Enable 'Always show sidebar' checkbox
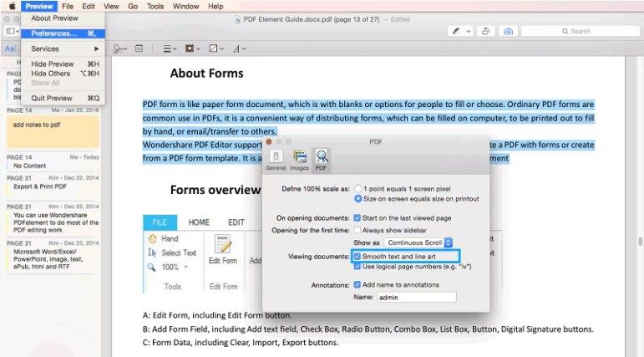Image resolution: width=644 pixels, height=357 pixels. click(357, 230)
